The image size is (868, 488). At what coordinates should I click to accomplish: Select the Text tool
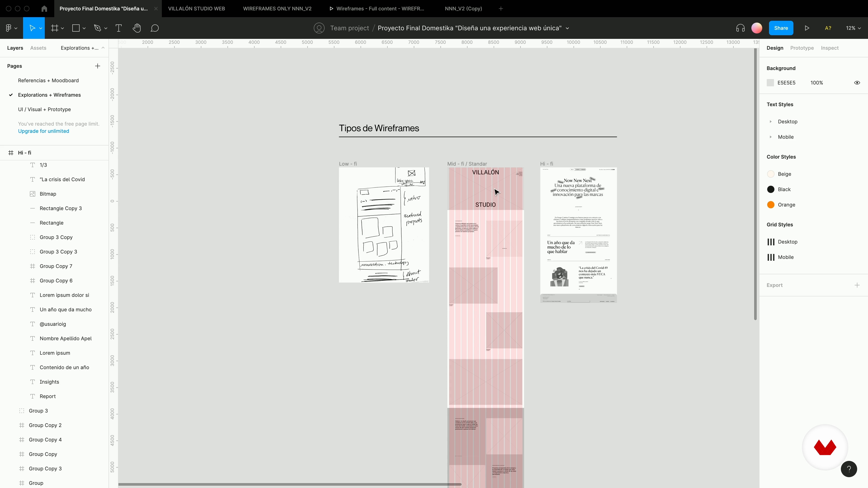point(119,28)
